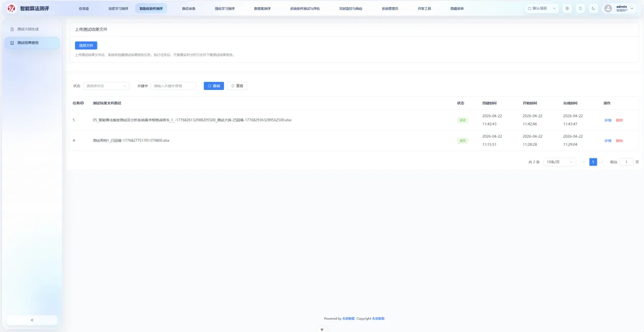The image size is (644, 332).
Task: Click 上传测试结果文件 panel heading
Action: [91, 29]
